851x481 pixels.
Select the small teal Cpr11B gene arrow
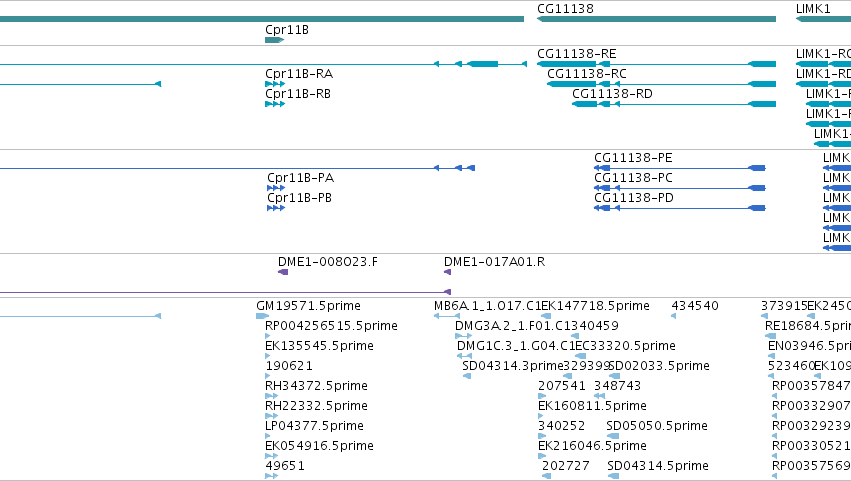(275, 40)
